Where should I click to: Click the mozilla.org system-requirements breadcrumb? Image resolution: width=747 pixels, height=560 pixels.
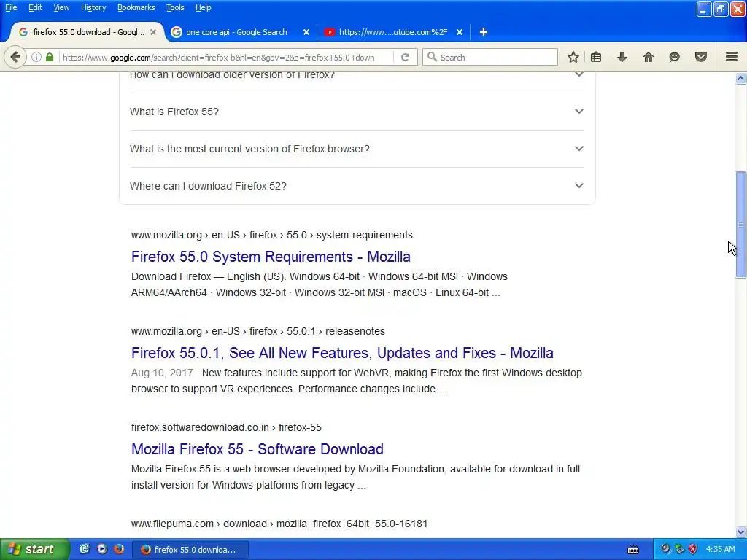click(x=272, y=236)
